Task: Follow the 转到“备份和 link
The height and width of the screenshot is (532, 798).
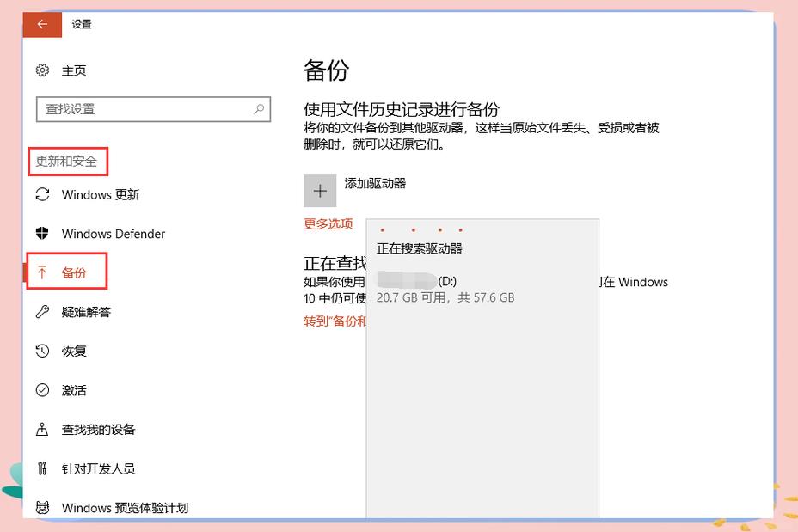Action: [x=335, y=321]
